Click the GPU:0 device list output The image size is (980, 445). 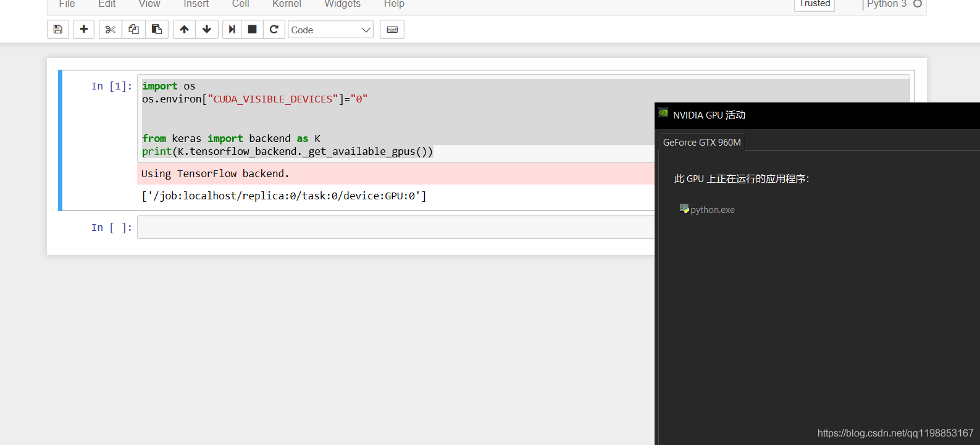[284, 196]
